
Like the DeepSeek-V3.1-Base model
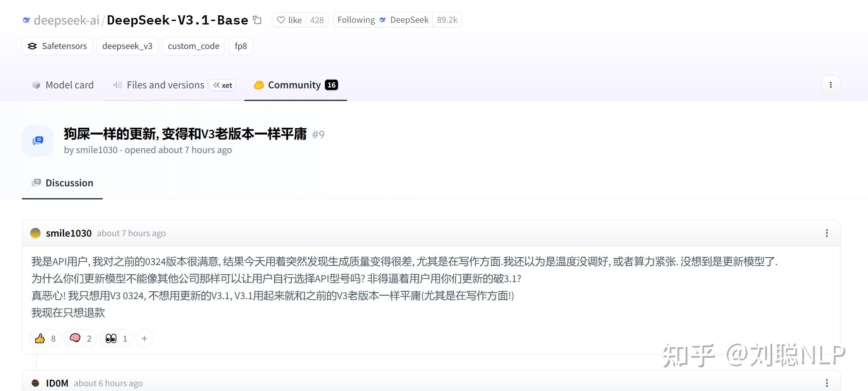(x=289, y=20)
